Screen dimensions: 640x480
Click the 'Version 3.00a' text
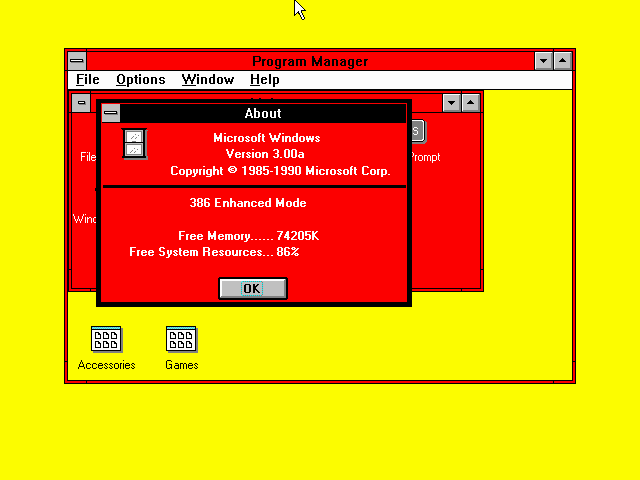265,154
